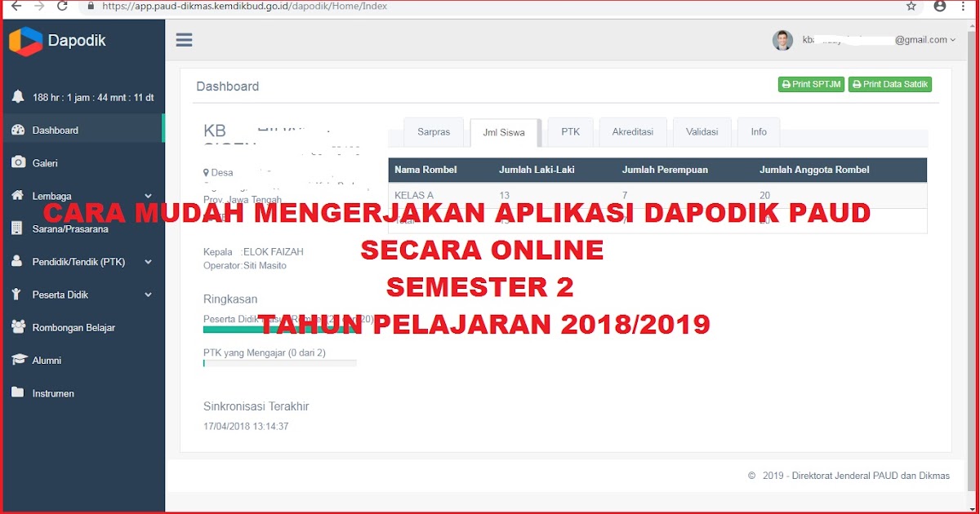Viewport: 980px width, 514px height.
Task: Select the Jml Siswa tab
Action: (x=504, y=133)
